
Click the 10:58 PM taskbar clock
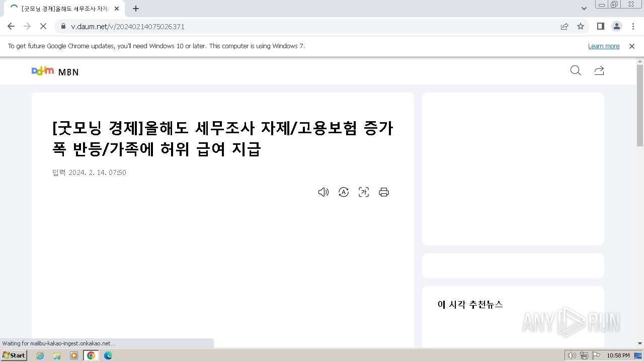pyautogui.click(x=618, y=355)
